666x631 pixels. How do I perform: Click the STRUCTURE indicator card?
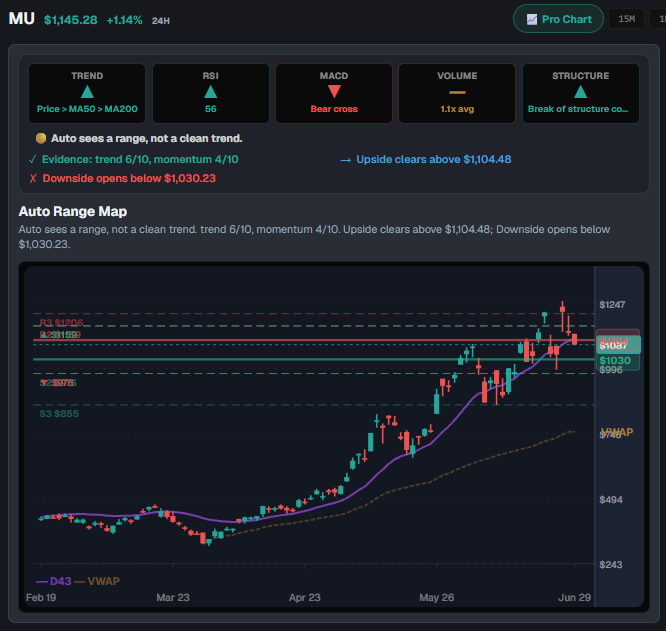(x=581, y=93)
